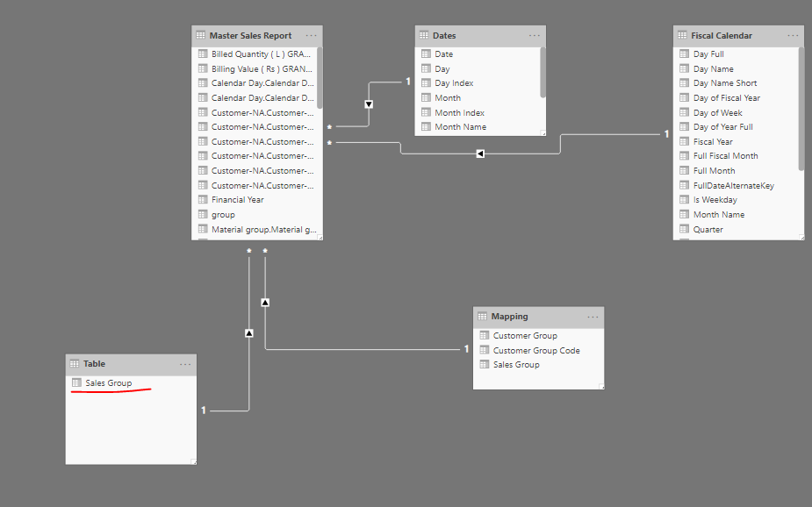The image size is (812, 507).
Task: Click the Table card resize corner handle
Action: pos(194,461)
